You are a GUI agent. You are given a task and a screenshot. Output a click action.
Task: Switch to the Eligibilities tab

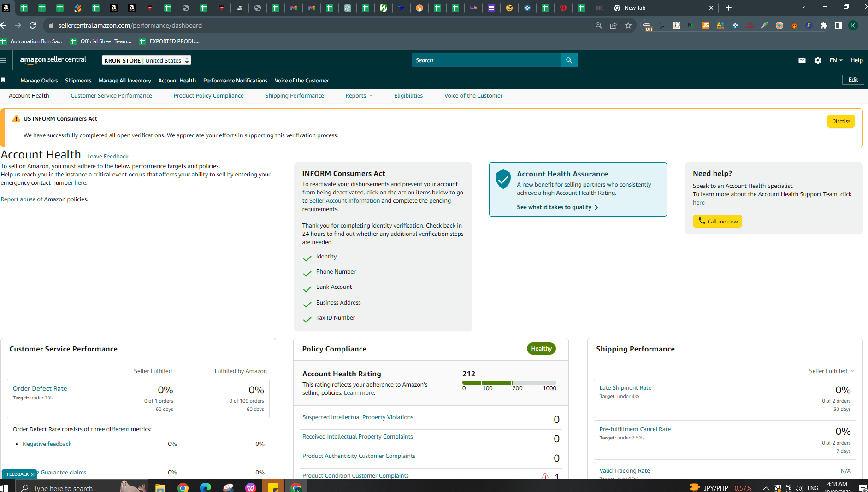coord(408,96)
